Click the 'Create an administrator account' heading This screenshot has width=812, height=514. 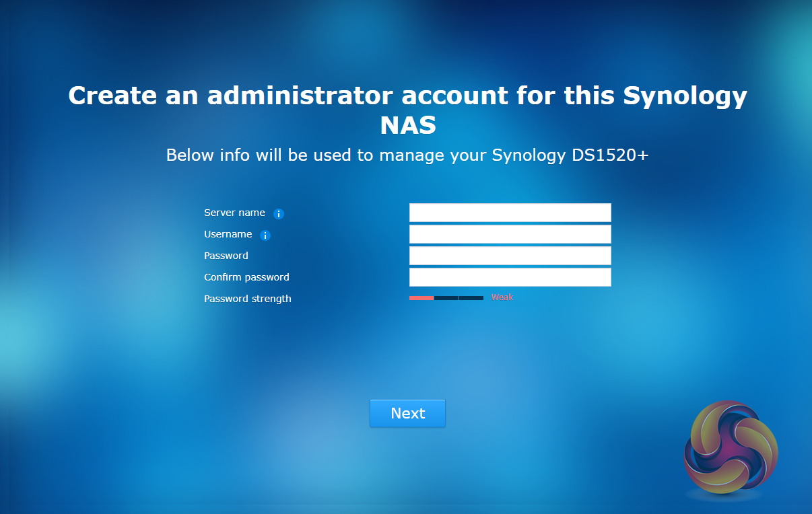(407, 110)
